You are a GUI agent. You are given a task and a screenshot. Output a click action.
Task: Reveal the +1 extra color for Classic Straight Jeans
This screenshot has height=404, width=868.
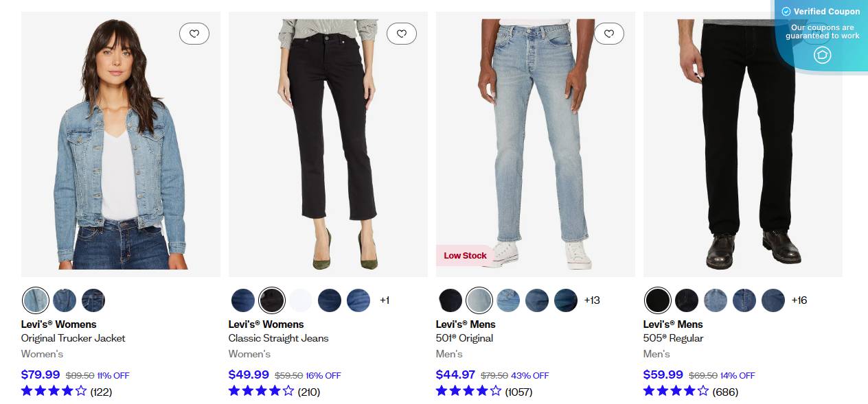coord(386,300)
